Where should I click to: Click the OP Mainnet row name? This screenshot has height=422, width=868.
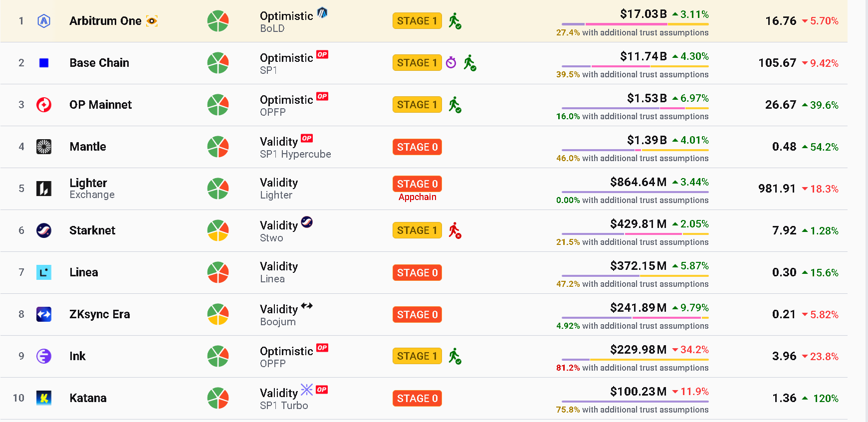(101, 105)
